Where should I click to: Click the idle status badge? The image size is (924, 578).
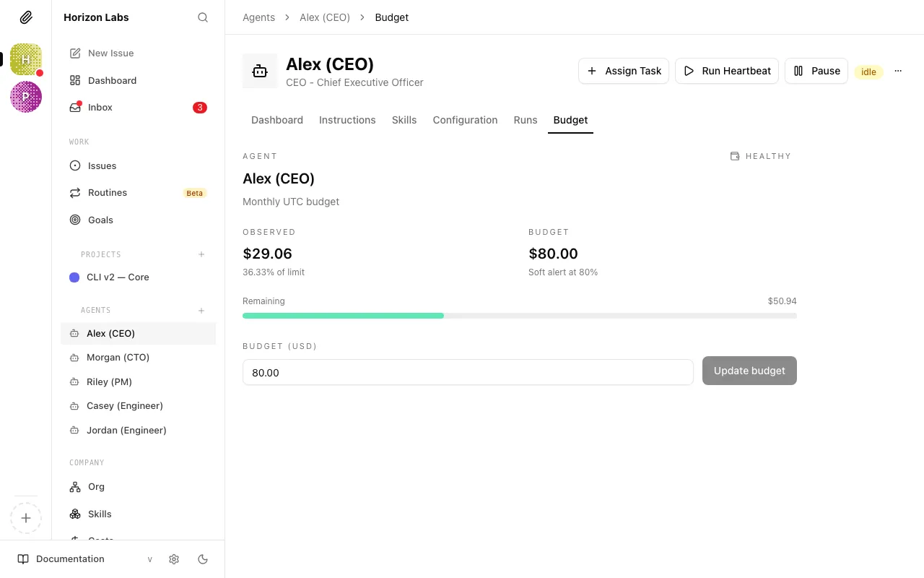pos(868,72)
